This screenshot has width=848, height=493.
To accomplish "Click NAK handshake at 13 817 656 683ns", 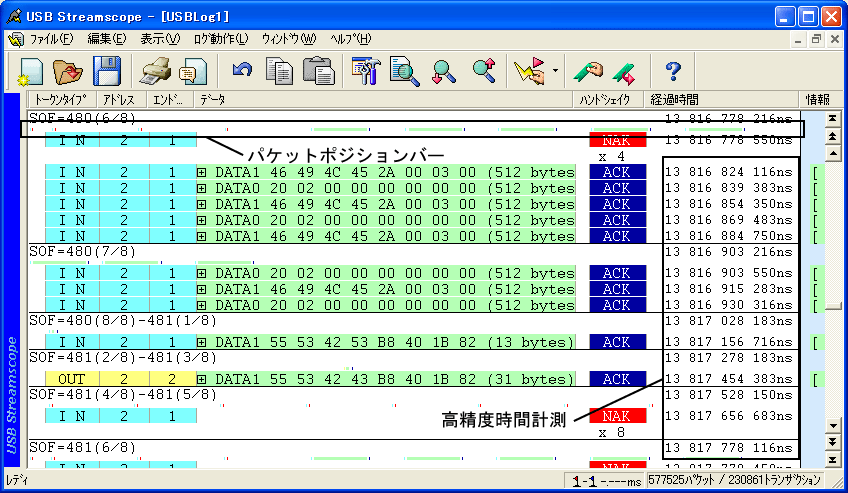I will pyautogui.click(x=617, y=416).
